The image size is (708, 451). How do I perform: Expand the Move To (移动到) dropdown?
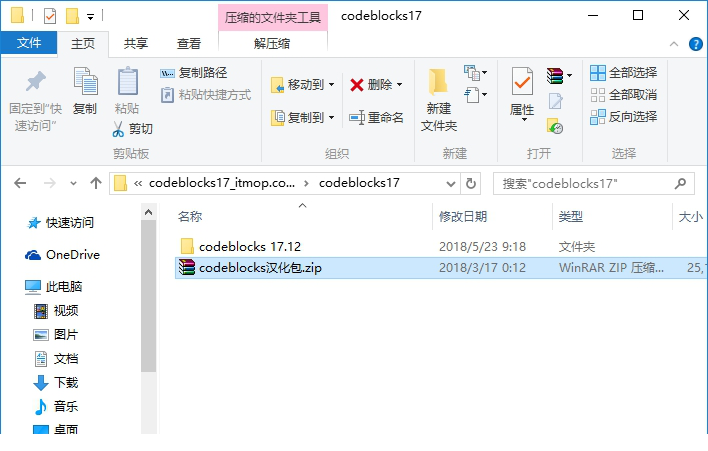click(x=331, y=85)
